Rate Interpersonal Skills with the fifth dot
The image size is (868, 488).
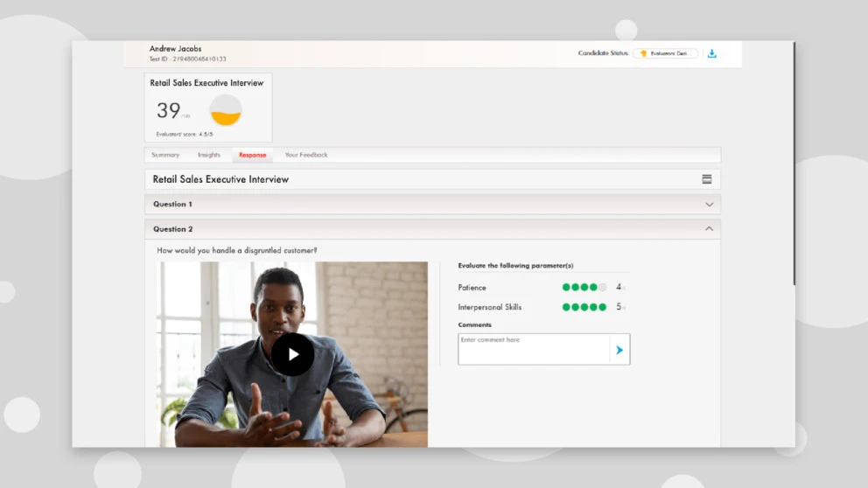click(602, 307)
